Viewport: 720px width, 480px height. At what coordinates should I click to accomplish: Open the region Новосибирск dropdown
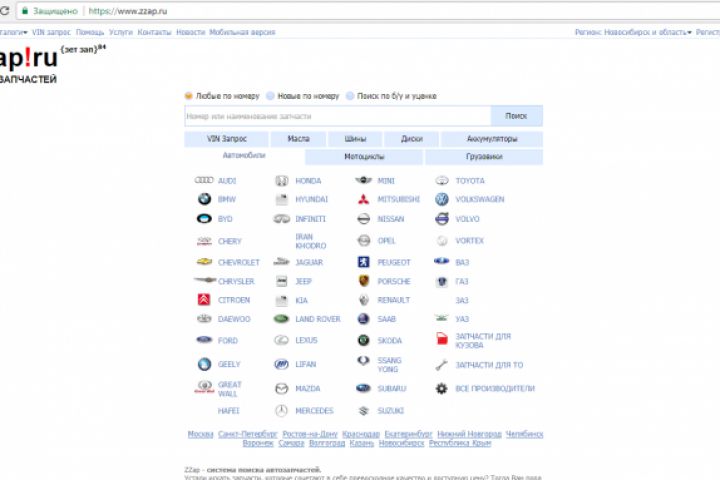(633, 32)
